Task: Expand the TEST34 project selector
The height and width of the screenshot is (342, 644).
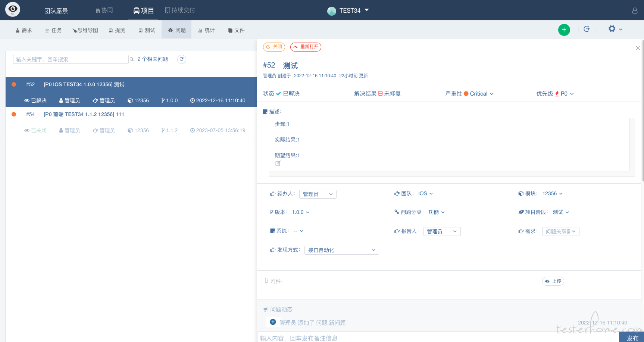Action: [x=348, y=10]
